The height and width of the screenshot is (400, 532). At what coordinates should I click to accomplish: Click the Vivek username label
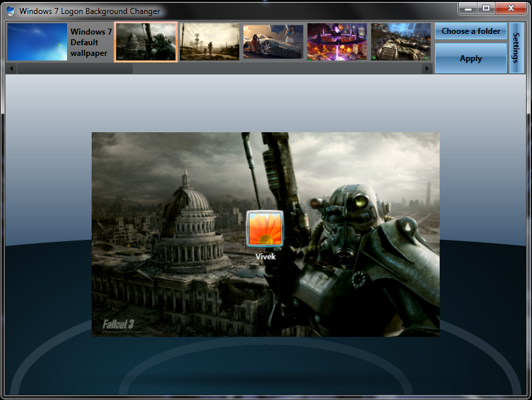point(264,256)
